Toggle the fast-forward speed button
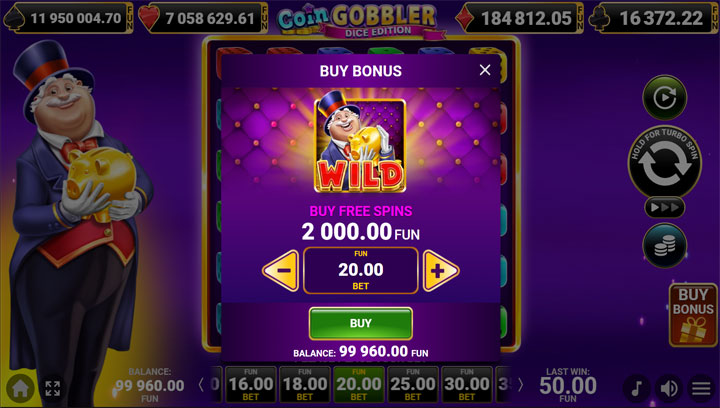 (x=664, y=207)
